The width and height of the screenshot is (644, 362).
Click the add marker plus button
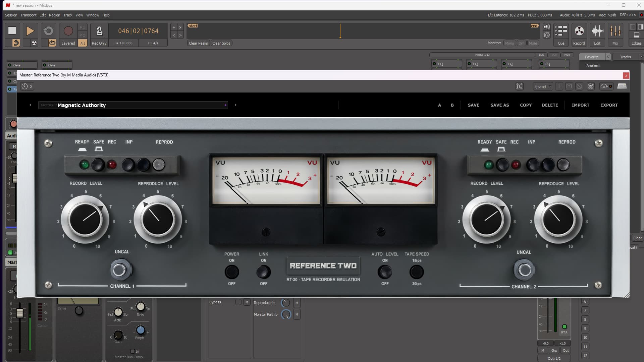click(x=174, y=27)
